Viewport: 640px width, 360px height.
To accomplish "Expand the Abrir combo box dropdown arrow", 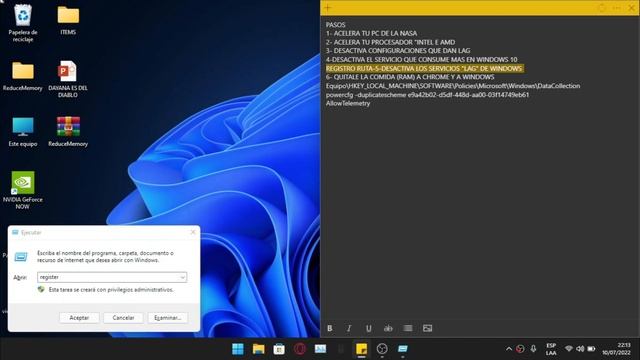I will coord(182,277).
